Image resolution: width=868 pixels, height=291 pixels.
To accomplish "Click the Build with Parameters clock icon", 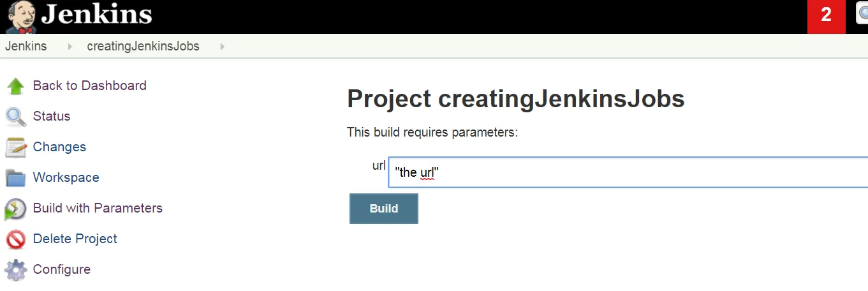I will click(x=15, y=209).
